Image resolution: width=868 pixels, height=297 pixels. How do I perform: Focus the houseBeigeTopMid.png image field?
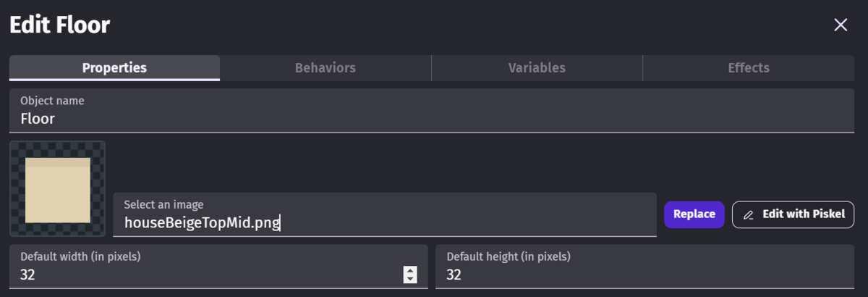click(x=383, y=222)
